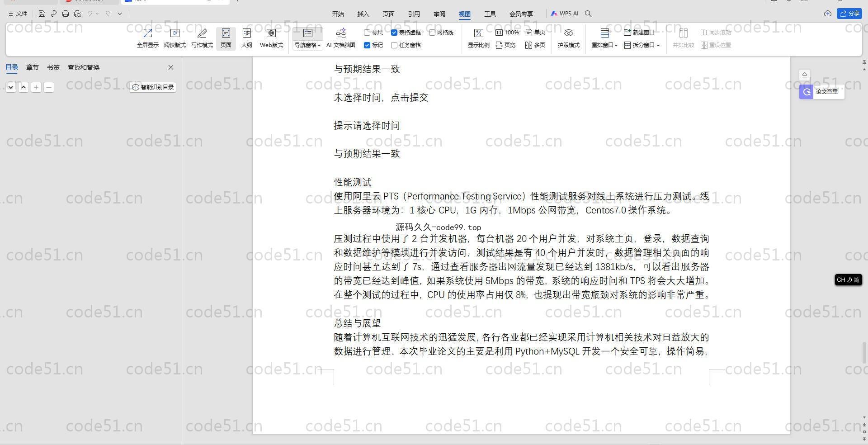Open the 开始 ribbon tab

(338, 14)
